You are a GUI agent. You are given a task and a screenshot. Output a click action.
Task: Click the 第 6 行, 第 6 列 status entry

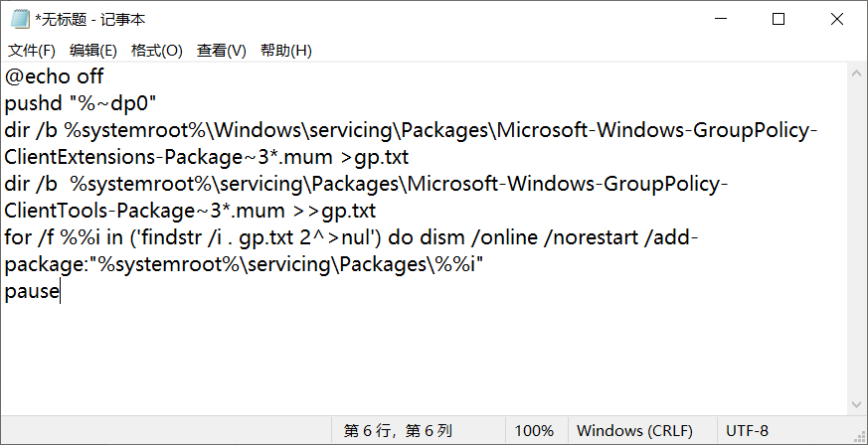[x=398, y=431]
